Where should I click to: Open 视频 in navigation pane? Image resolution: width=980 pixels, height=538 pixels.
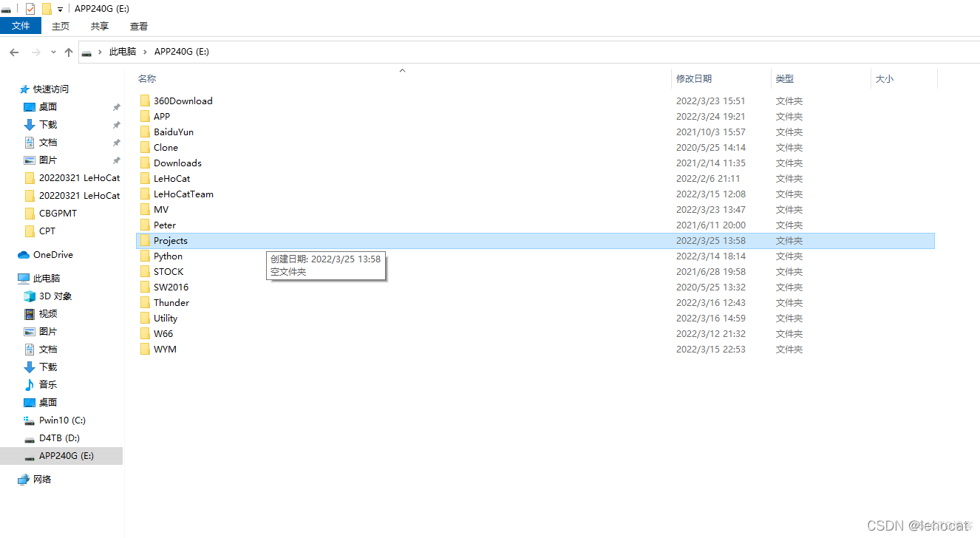(48, 313)
